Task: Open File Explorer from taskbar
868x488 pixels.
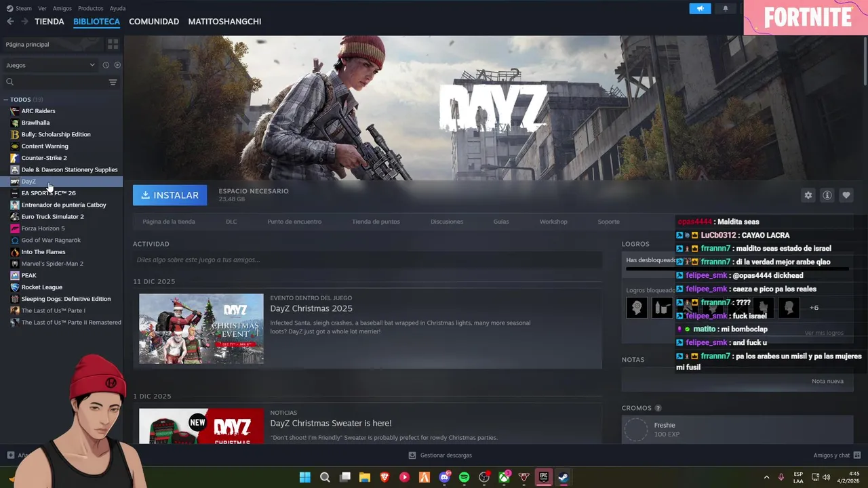Action: point(365,477)
